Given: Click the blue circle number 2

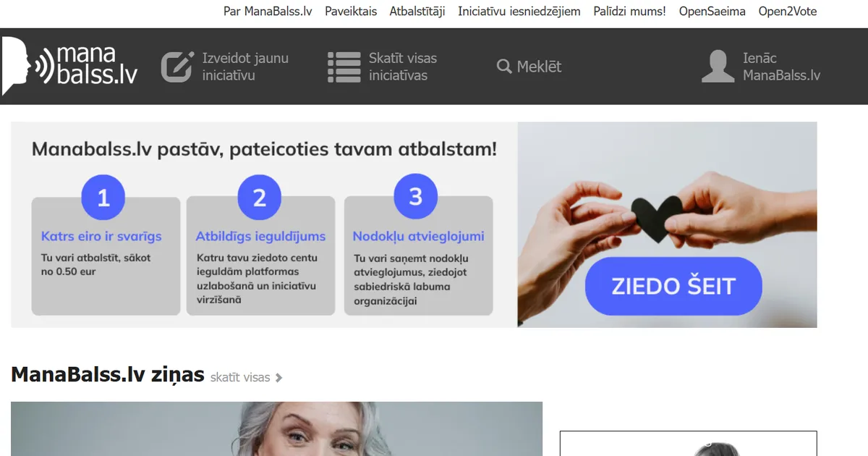Looking at the screenshot, I should point(260,198).
